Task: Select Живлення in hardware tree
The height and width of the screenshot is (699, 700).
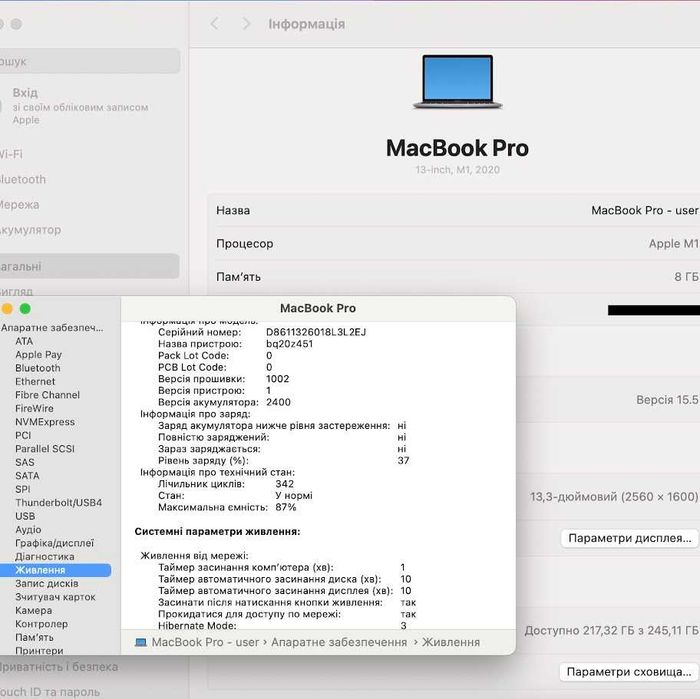Action: 55,570
